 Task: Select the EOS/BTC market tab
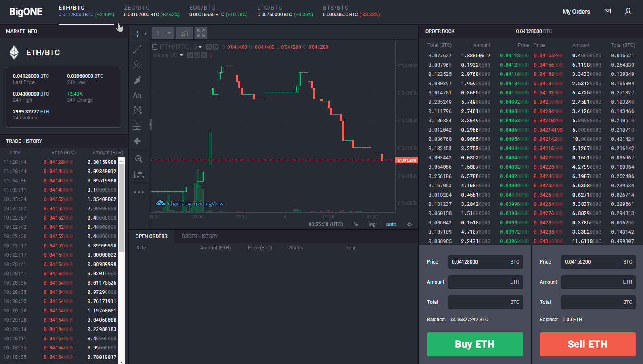click(218, 11)
